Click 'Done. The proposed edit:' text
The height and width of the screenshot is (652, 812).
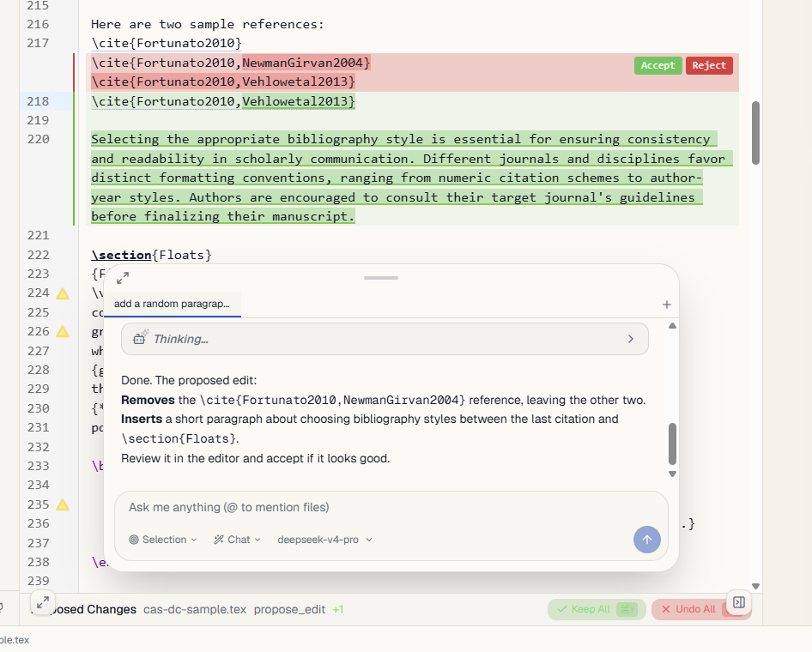tap(189, 380)
